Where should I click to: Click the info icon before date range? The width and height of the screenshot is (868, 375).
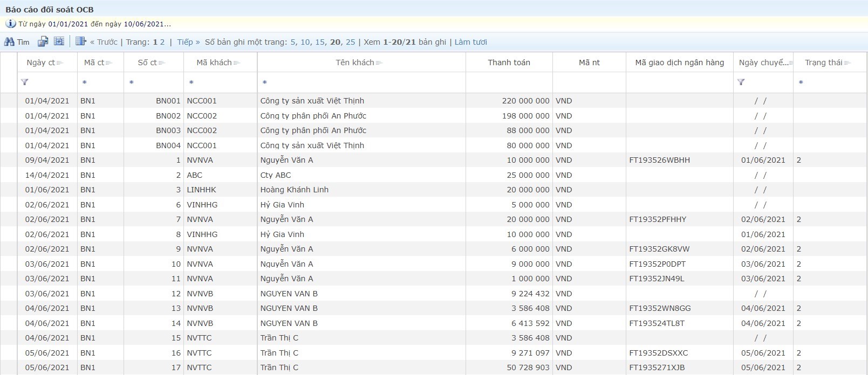coord(10,24)
